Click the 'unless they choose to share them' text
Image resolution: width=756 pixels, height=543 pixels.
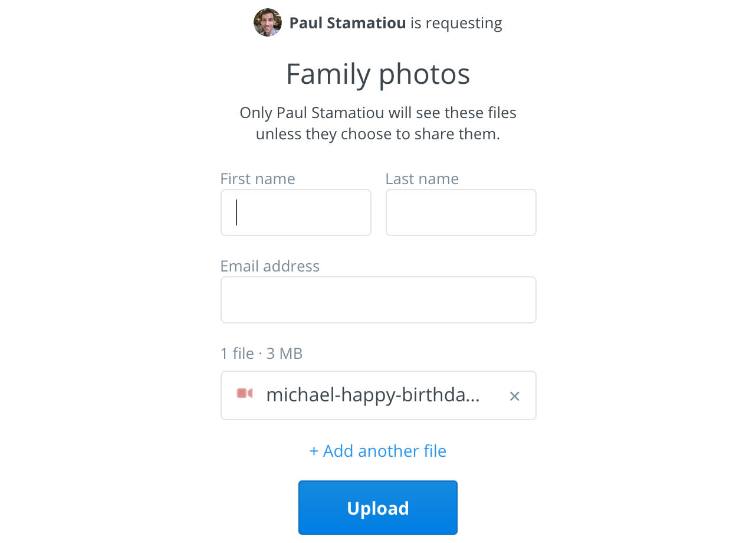[378, 134]
